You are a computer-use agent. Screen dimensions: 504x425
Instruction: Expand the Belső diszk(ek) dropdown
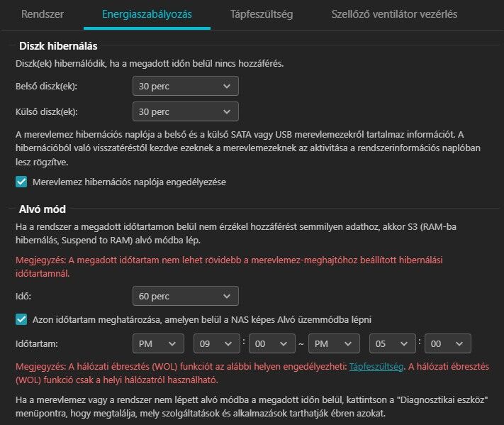point(186,86)
